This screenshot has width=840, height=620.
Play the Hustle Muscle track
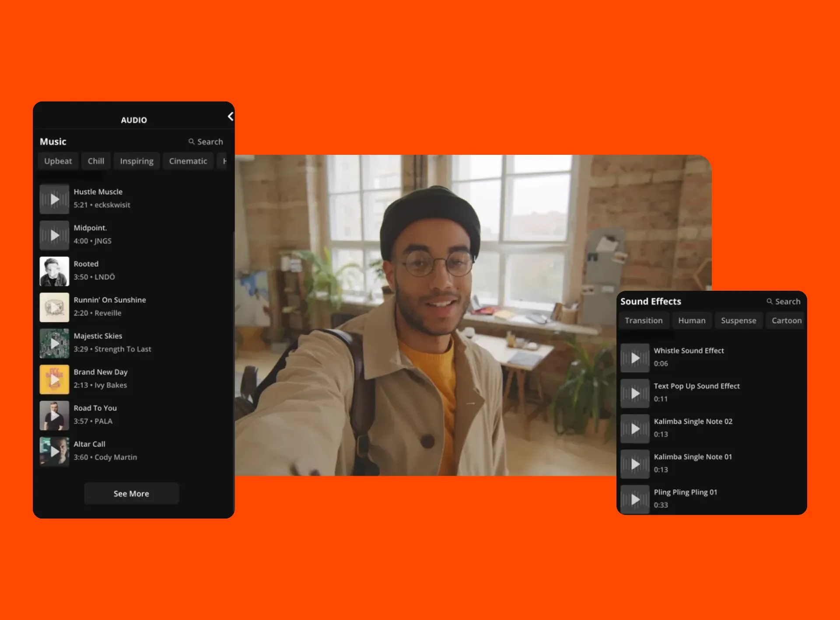pos(54,199)
